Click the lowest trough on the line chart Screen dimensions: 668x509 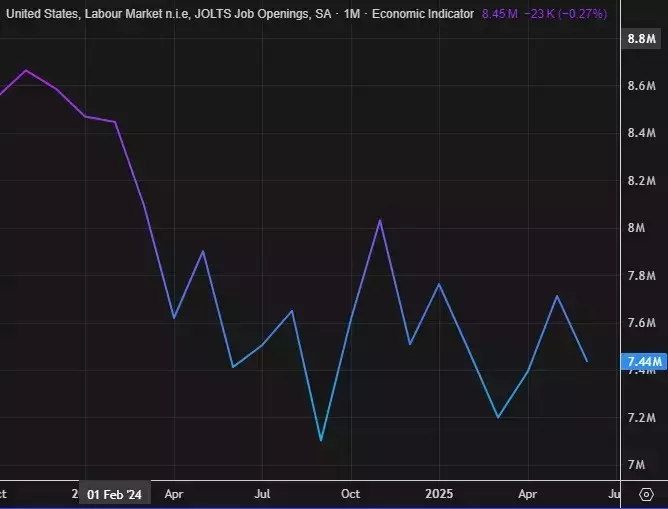(x=320, y=440)
